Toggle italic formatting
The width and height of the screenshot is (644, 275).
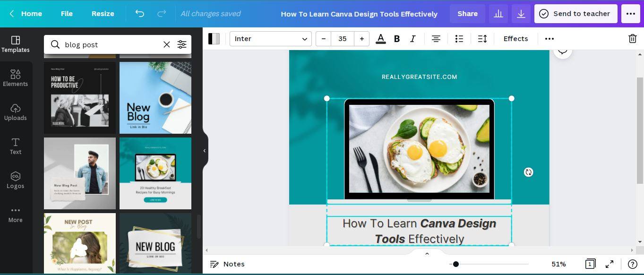click(412, 39)
